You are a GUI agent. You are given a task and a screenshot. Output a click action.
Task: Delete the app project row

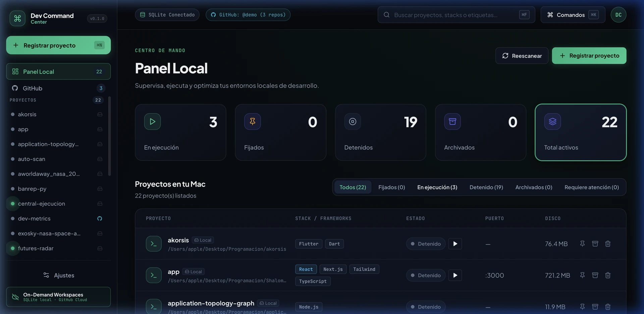pyautogui.click(x=608, y=275)
